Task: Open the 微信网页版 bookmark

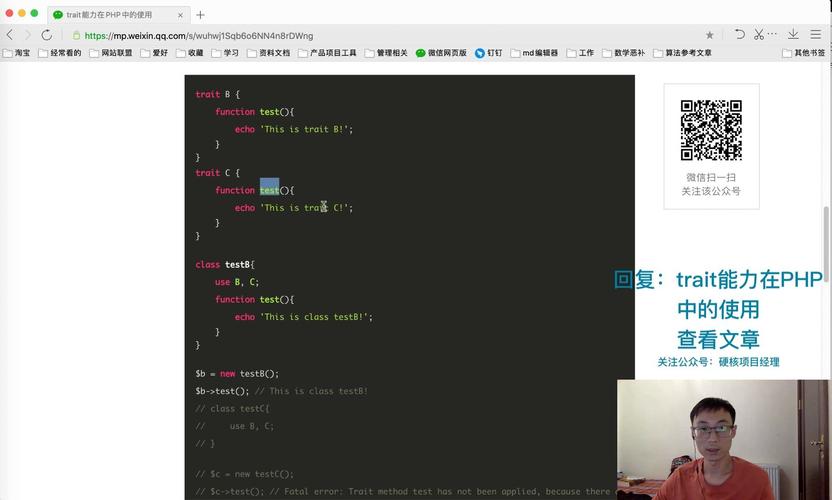Action: (x=441, y=53)
